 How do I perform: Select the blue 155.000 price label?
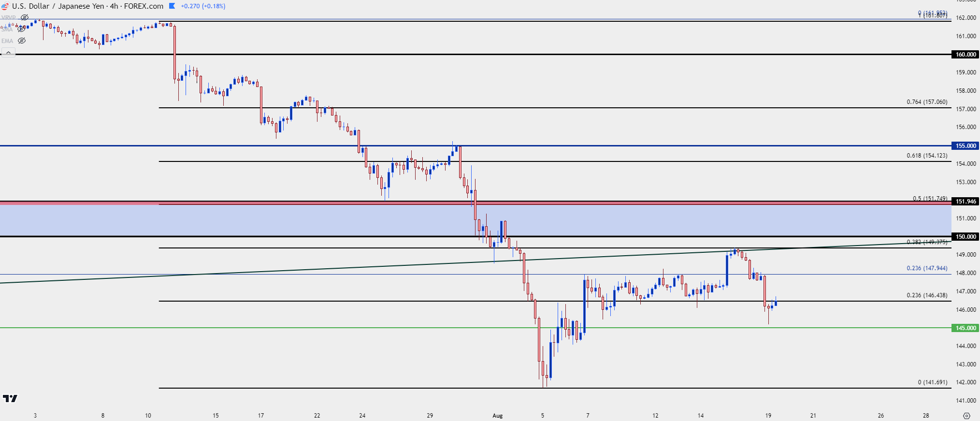pos(966,145)
